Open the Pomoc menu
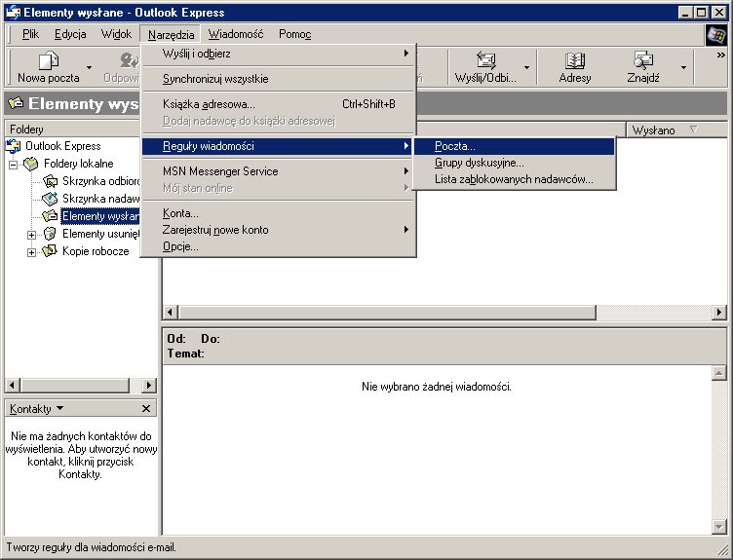Image resolution: width=733 pixels, height=560 pixels. tap(294, 34)
